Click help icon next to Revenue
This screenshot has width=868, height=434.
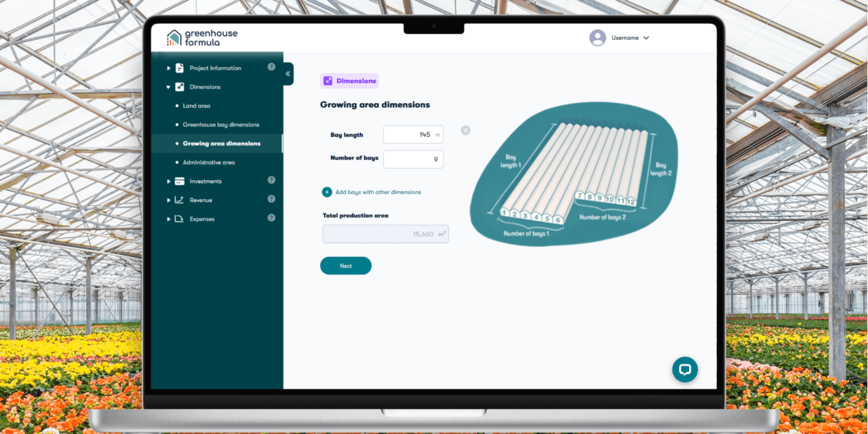click(271, 199)
